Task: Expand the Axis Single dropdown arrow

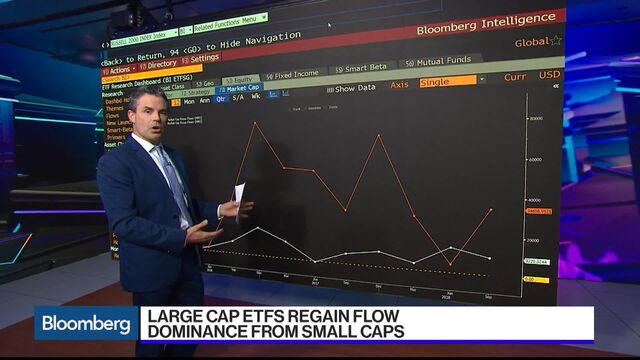Action: [482, 78]
